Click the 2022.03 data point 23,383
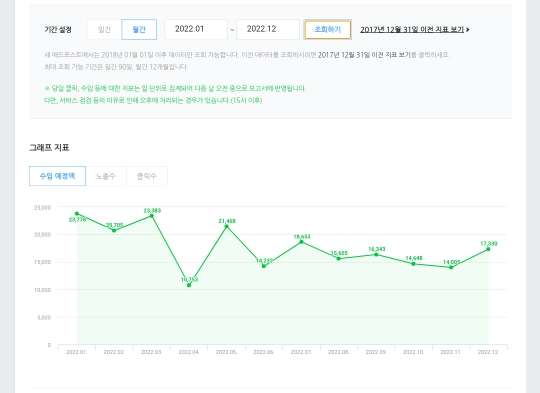The height and width of the screenshot is (393, 540). 152,216
